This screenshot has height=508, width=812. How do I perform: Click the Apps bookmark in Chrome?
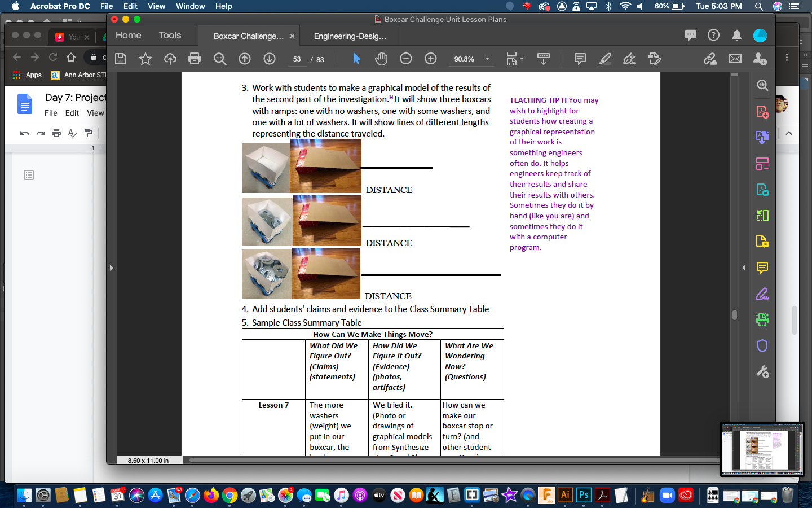(27, 75)
